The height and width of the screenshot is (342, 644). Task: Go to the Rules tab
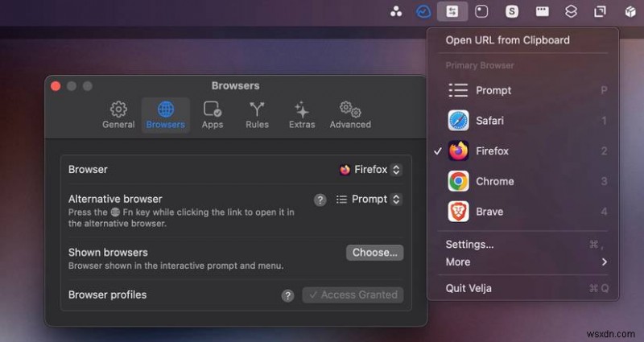[257, 115]
